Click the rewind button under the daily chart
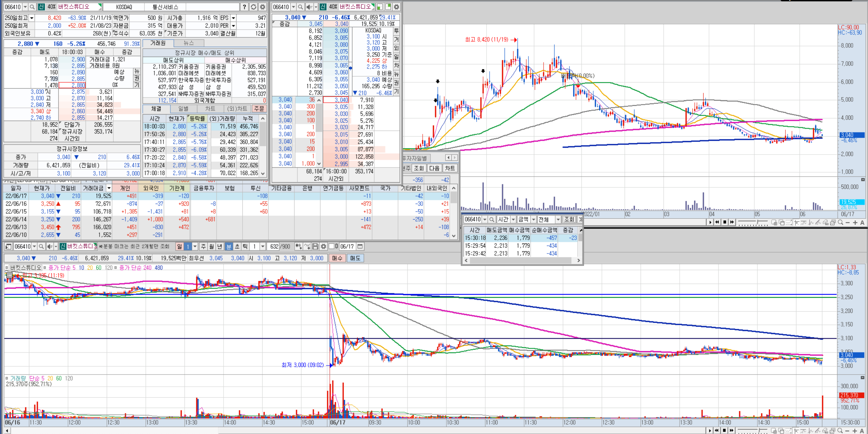The height and width of the screenshot is (434, 868). (717, 222)
